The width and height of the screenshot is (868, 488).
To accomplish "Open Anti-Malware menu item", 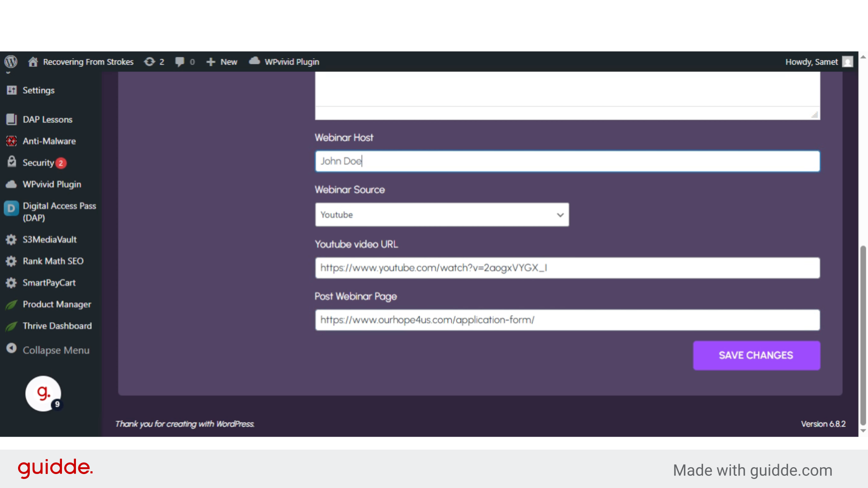I will point(49,141).
